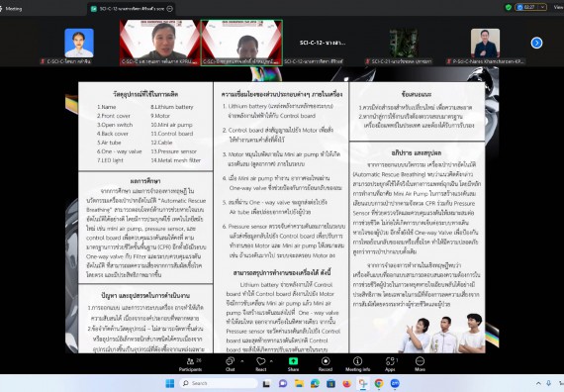The width and height of the screenshot is (564, 392).
Task: Click the microphone icon in the system tray
Action: [549, 384]
